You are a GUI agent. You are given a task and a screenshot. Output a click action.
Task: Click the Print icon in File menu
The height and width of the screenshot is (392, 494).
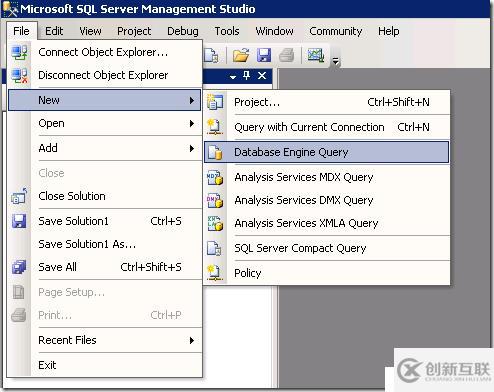(x=19, y=315)
